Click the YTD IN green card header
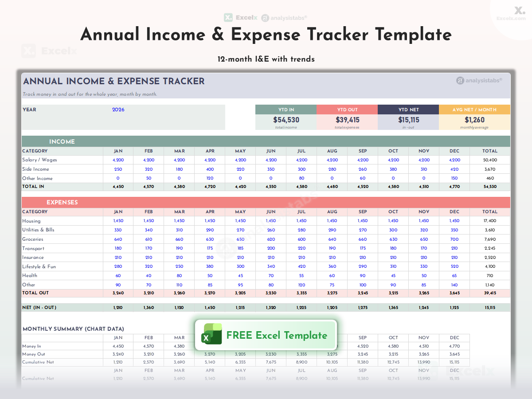The height and width of the screenshot is (399, 532). coord(286,110)
